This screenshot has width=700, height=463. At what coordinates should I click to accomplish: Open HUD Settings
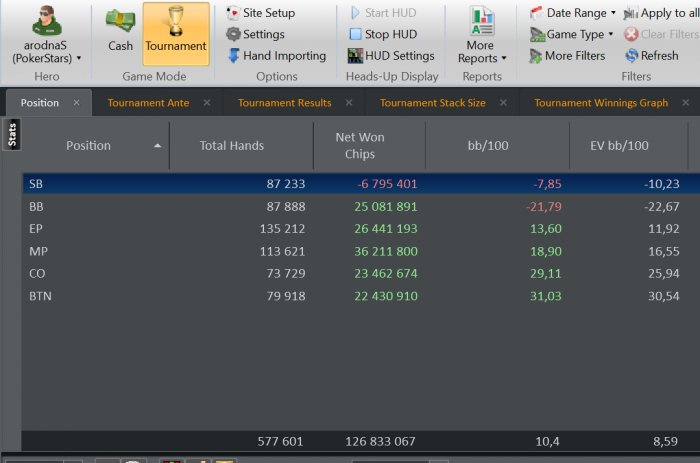(391, 56)
